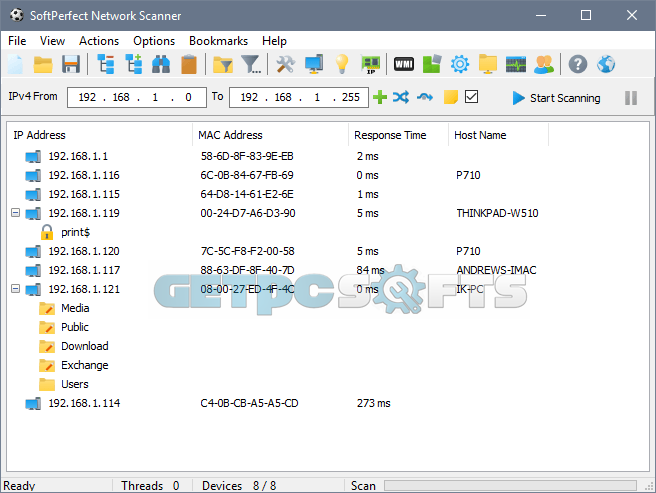Click the user accounts icon
Screen dimensions: 656x493
[544, 64]
